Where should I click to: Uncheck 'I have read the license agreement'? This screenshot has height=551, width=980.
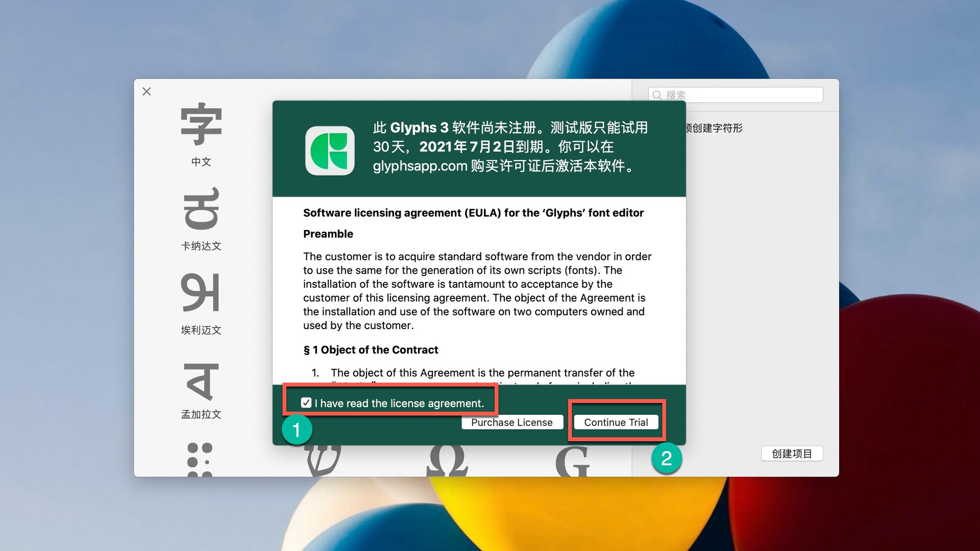[x=306, y=403]
